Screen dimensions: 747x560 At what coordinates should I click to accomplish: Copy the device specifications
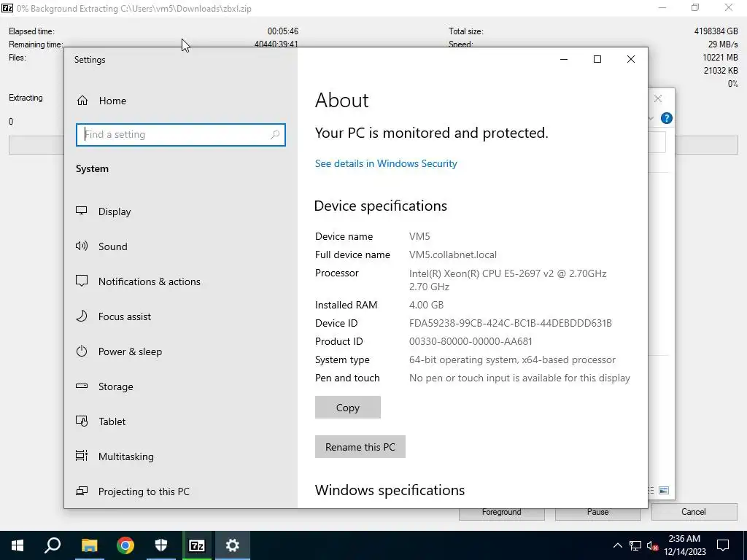348,408
